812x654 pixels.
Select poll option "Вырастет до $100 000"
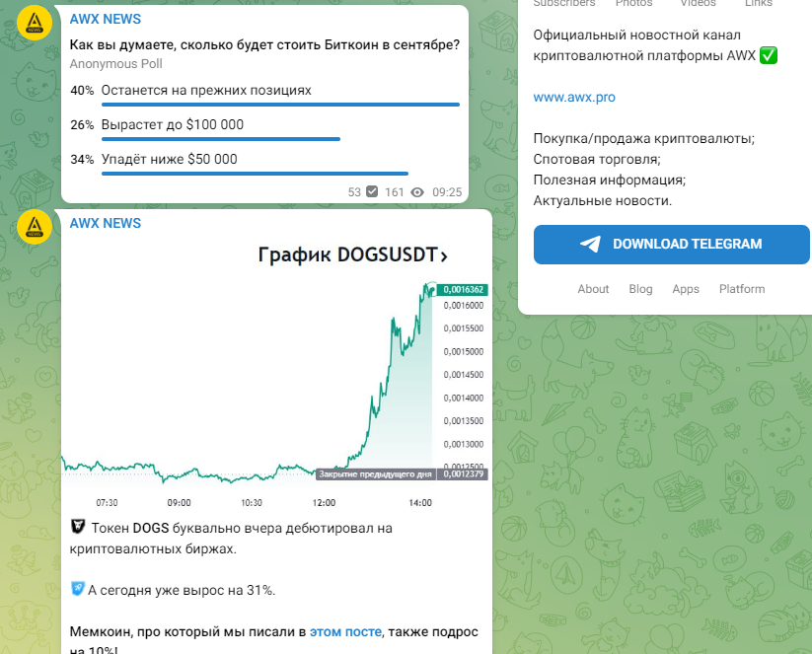click(172, 125)
